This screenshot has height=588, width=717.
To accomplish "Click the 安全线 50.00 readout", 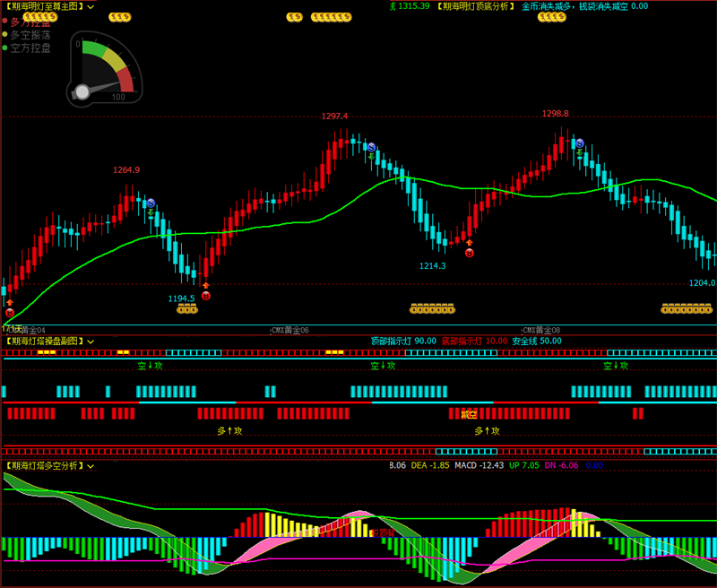I will (x=537, y=342).
